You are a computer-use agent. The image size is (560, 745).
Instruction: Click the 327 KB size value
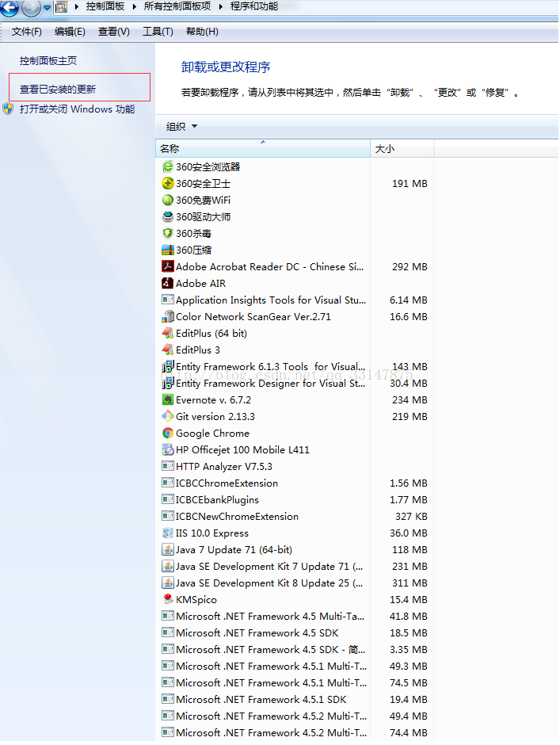click(411, 516)
